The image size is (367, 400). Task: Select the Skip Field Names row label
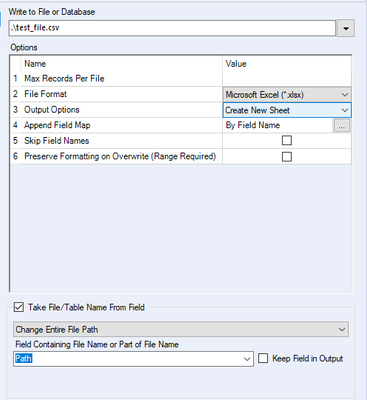click(57, 141)
